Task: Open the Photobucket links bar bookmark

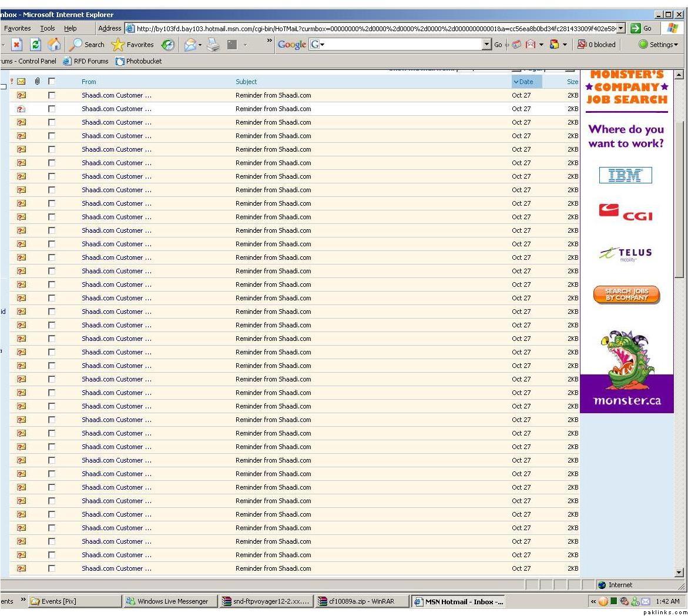Action: 138,61
